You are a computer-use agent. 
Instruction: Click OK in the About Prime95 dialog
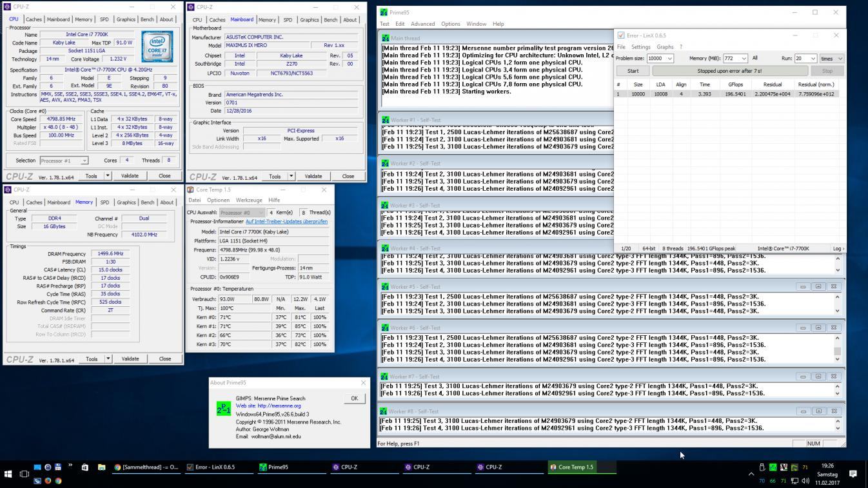click(354, 398)
